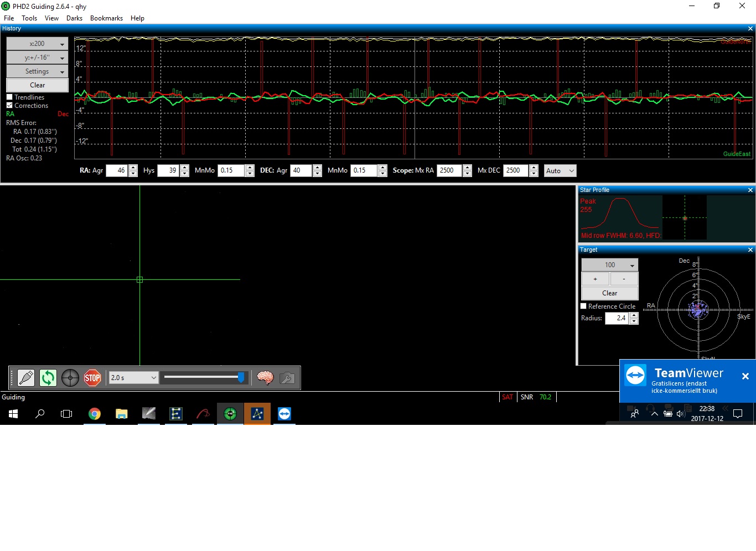The width and height of the screenshot is (756, 551).
Task: Click the crosshair guide icon
Action: (x=70, y=378)
